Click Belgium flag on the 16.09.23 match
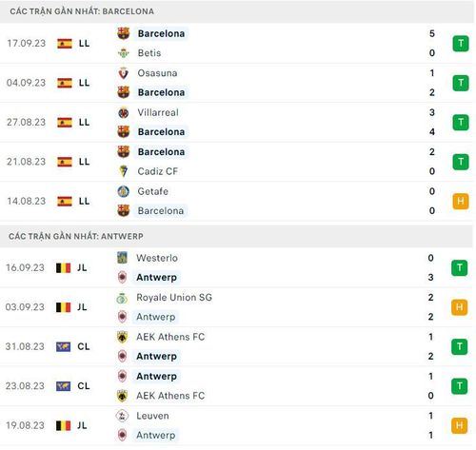This screenshot has width=476, height=450. pos(63,268)
